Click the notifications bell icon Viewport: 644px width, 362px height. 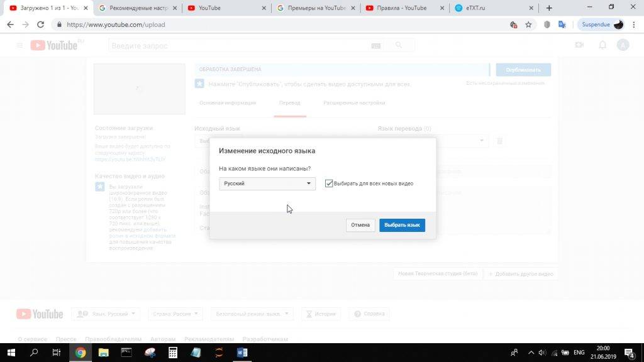602,45
